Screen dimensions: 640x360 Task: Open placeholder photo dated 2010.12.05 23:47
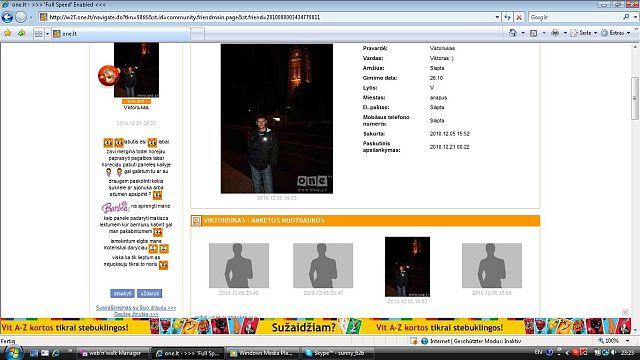(323, 265)
